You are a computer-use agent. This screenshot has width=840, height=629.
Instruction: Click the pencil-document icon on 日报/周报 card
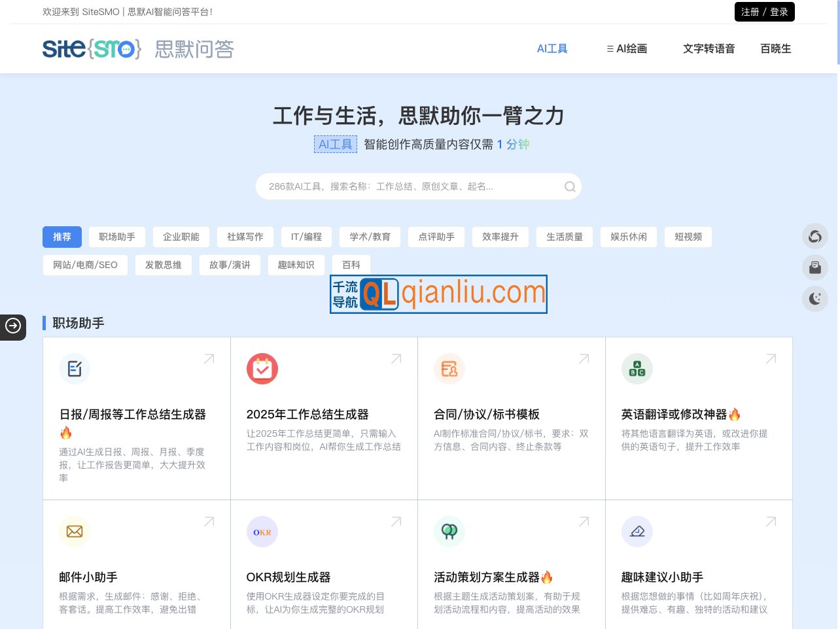pos(75,368)
